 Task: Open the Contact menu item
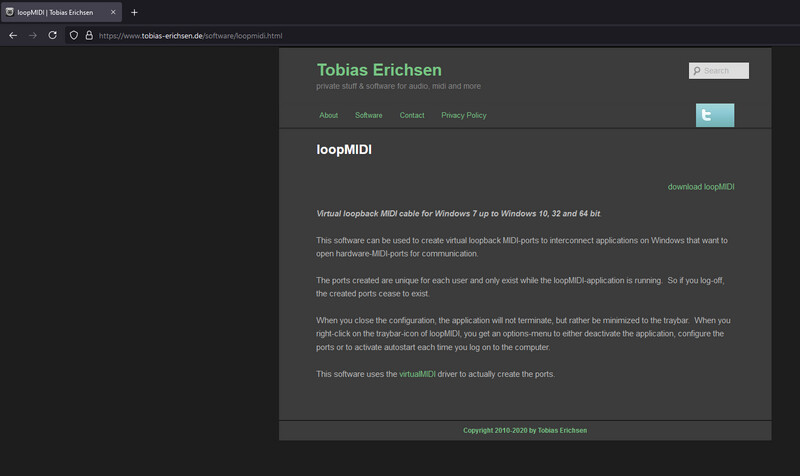pyautogui.click(x=412, y=115)
